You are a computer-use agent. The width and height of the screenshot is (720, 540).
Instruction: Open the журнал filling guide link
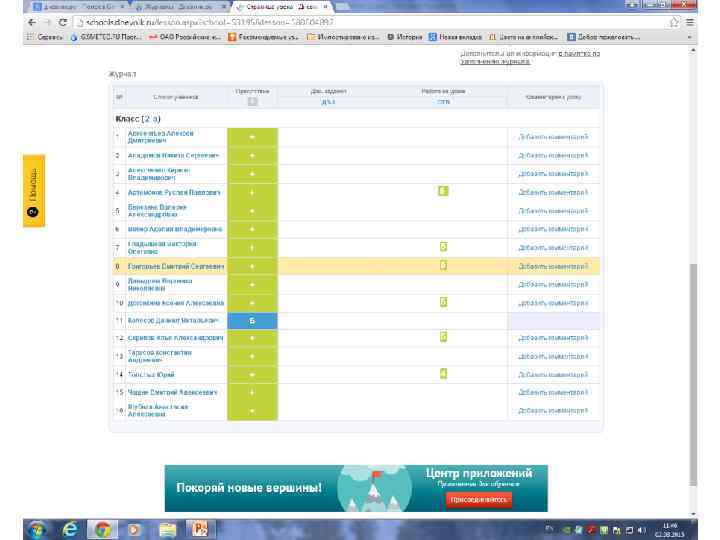(x=530, y=57)
